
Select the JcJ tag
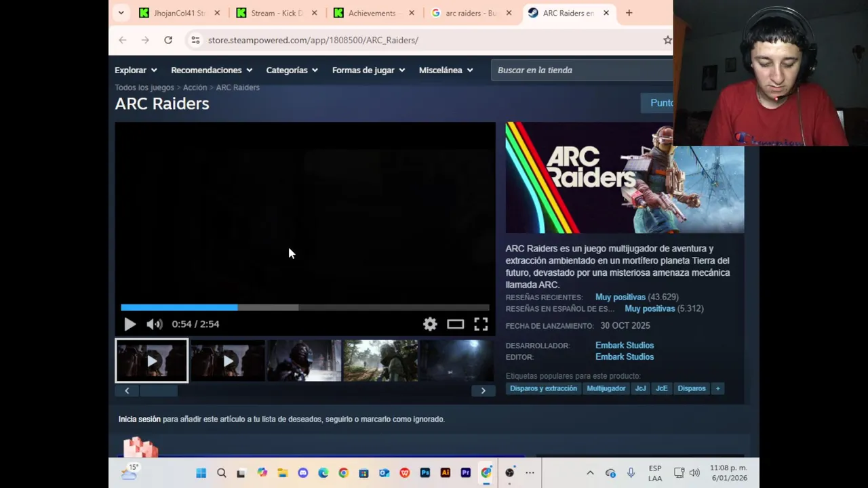640,388
